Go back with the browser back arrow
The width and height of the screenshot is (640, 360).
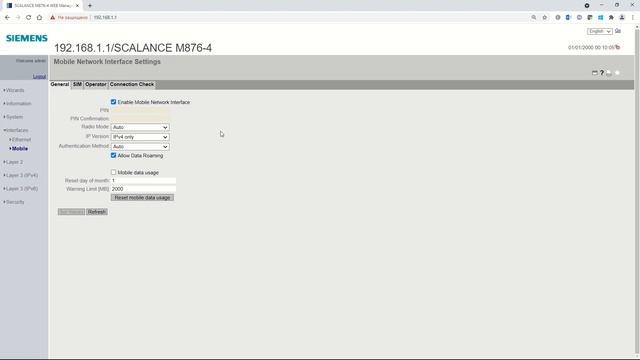[7, 18]
